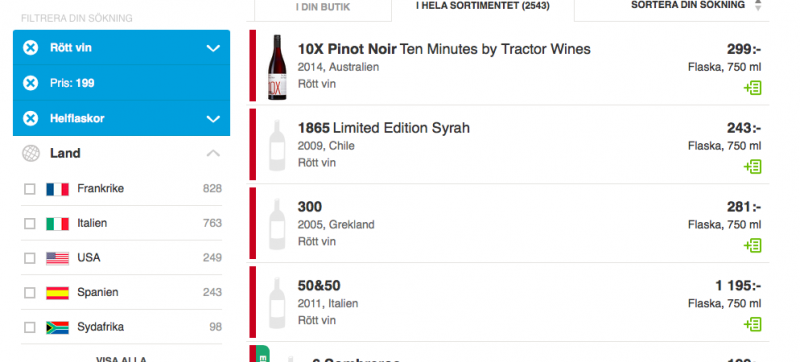Remove the Helflaskor filter
The width and height of the screenshot is (800, 362).
[31, 119]
